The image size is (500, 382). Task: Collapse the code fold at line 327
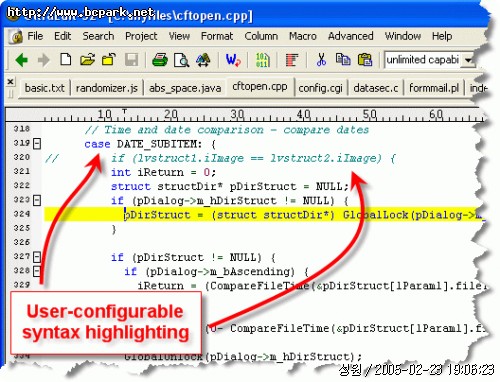(37, 257)
